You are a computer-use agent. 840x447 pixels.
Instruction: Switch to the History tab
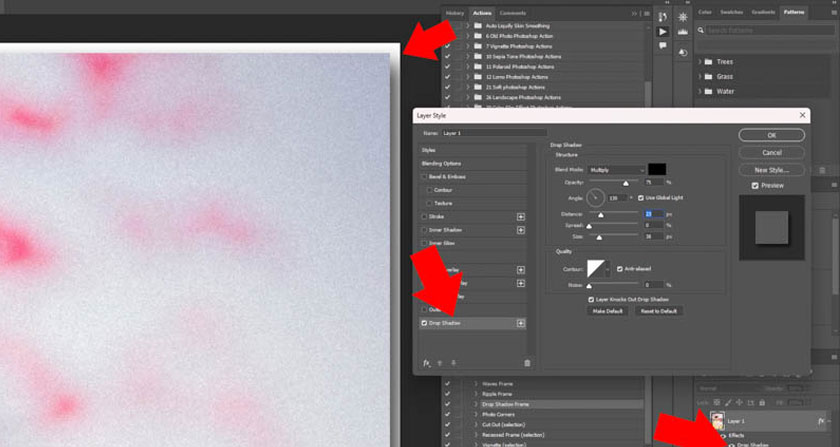tap(455, 13)
